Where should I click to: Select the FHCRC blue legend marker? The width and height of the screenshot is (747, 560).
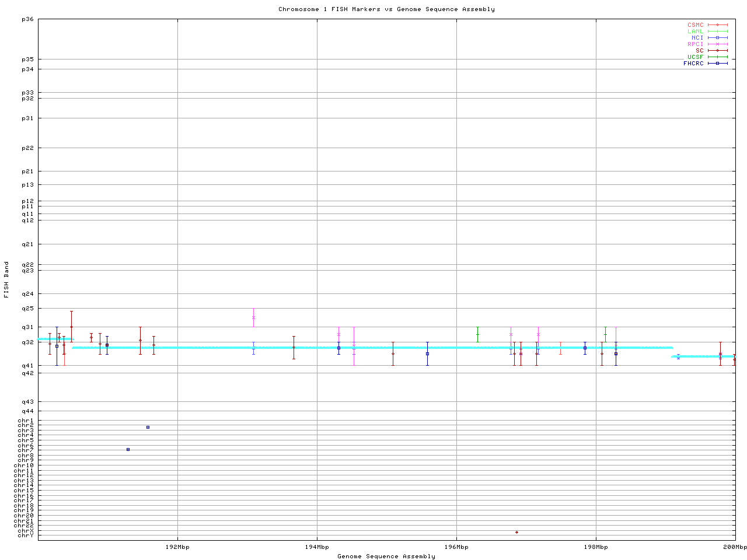point(717,64)
